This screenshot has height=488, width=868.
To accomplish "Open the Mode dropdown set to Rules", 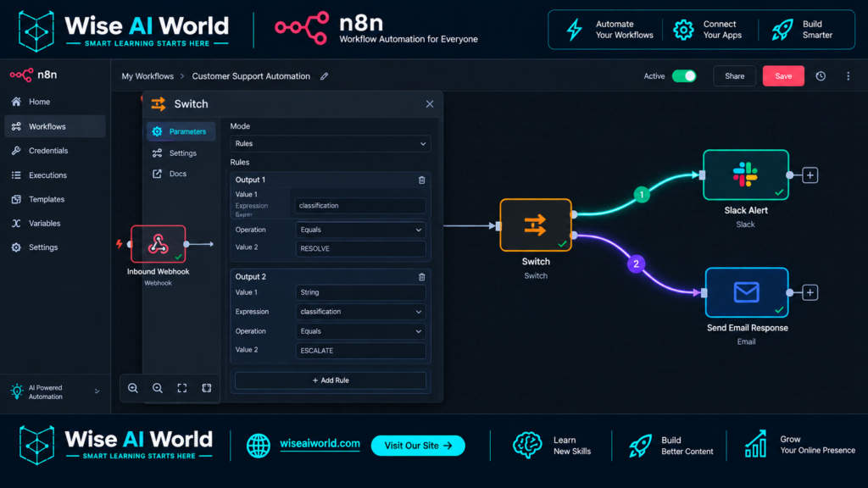I will 331,144.
